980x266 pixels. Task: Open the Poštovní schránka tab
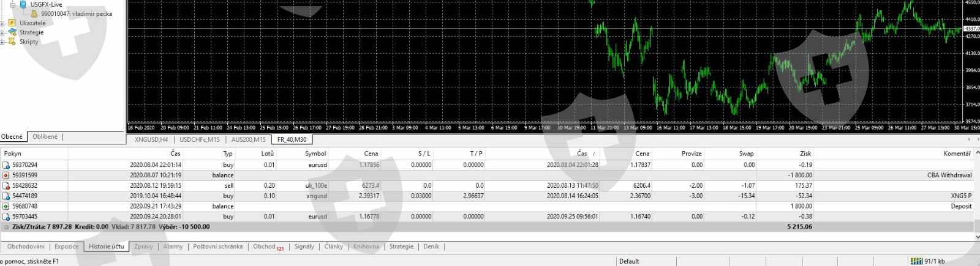217,246
